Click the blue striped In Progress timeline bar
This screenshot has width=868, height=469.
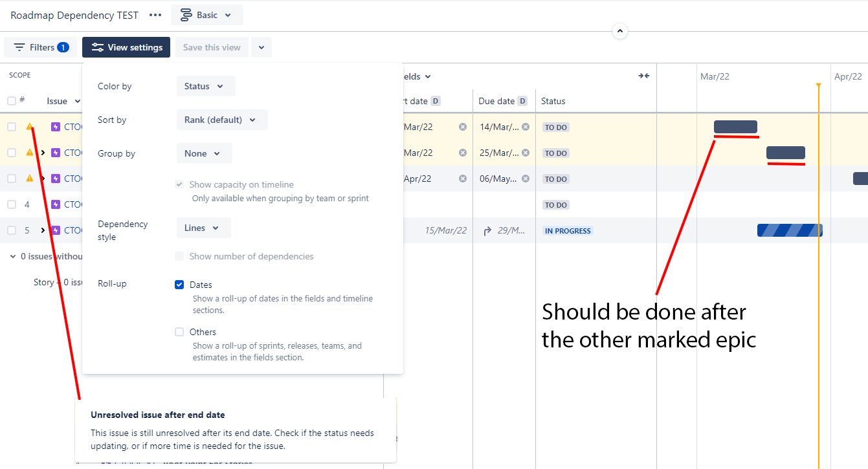[x=790, y=230]
